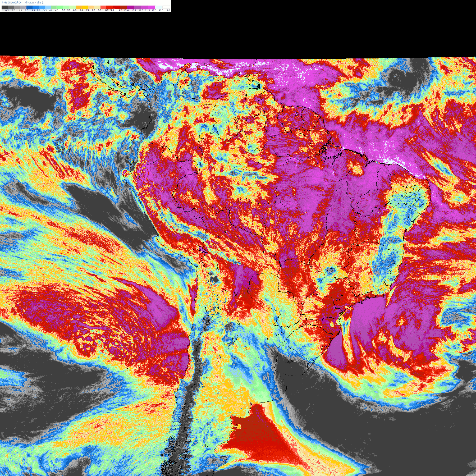Select the orange swatch above 6.5
This screenshot has height=476, width=476.
[79, 7]
